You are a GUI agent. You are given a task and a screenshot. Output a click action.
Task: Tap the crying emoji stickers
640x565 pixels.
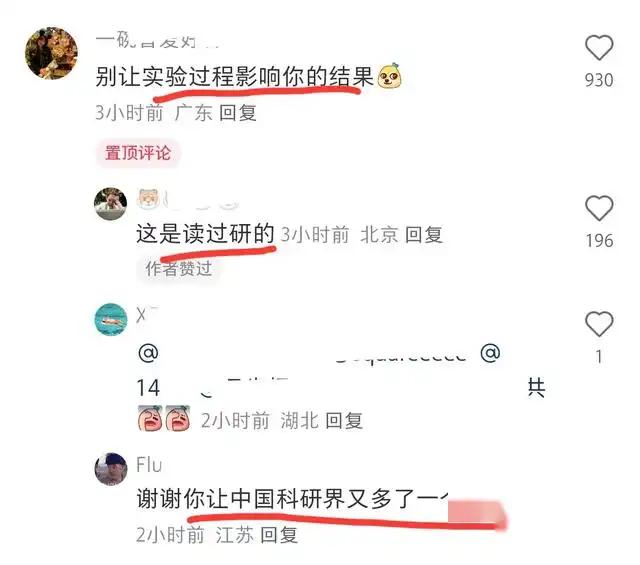click(164, 418)
